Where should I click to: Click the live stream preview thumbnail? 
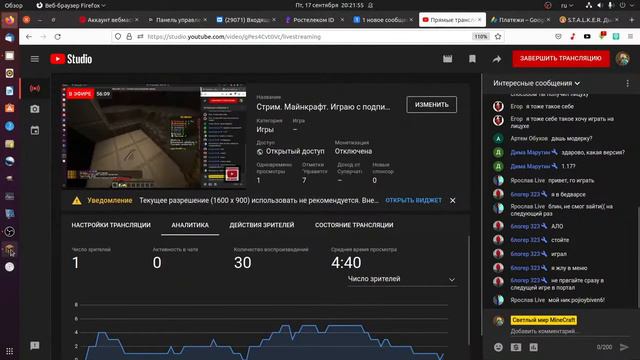pos(154,137)
